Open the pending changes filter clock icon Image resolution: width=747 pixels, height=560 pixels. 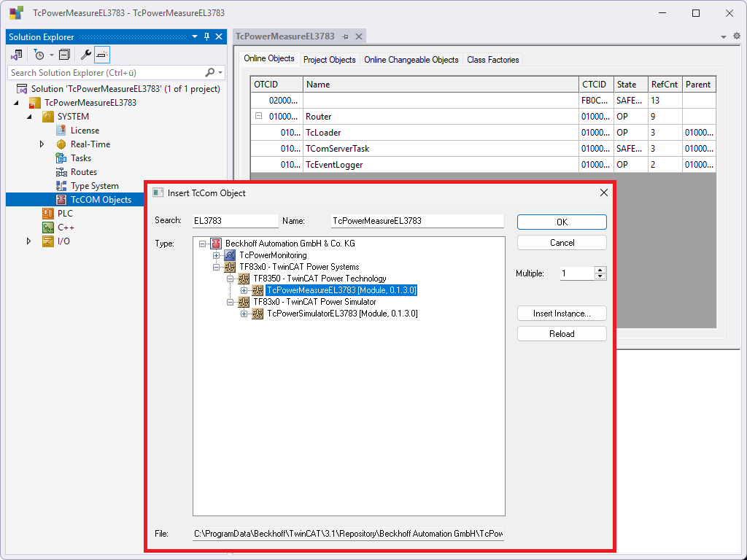pyautogui.click(x=39, y=55)
